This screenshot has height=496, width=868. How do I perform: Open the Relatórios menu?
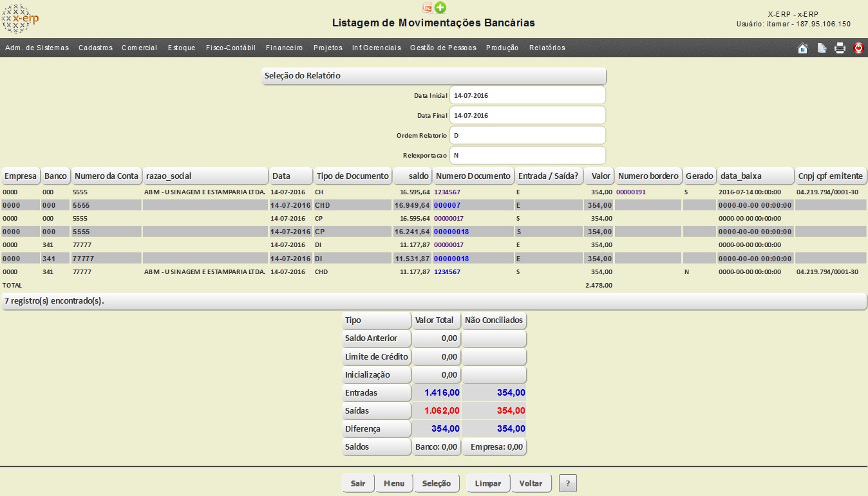547,48
